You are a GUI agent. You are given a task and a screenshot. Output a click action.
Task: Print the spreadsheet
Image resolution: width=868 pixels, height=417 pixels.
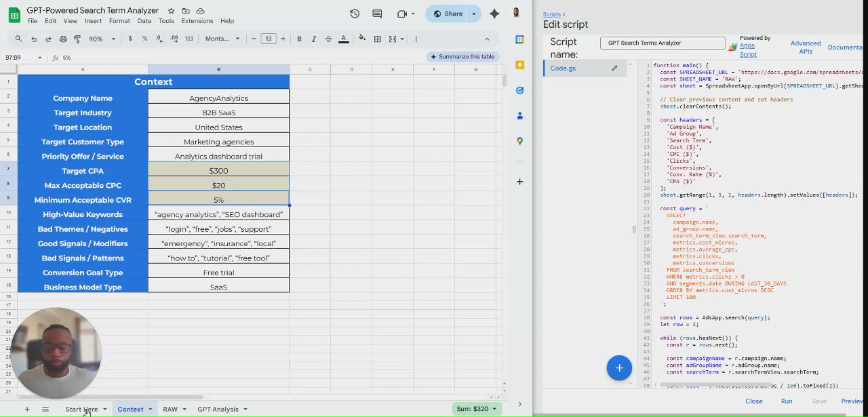pos(63,39)
